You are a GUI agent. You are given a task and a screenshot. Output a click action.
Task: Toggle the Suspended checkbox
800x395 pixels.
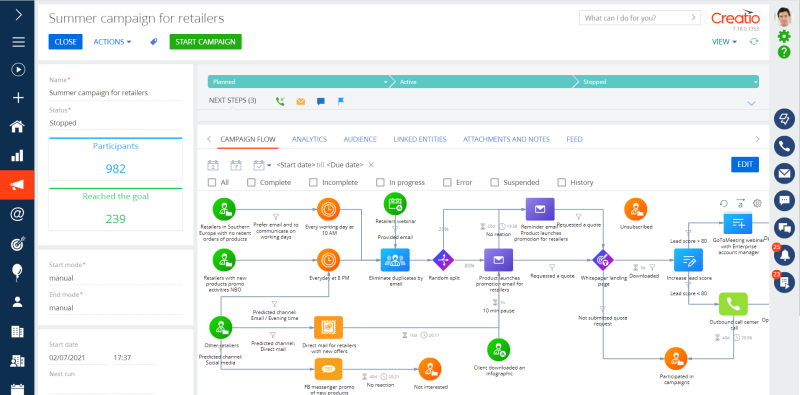494,182
